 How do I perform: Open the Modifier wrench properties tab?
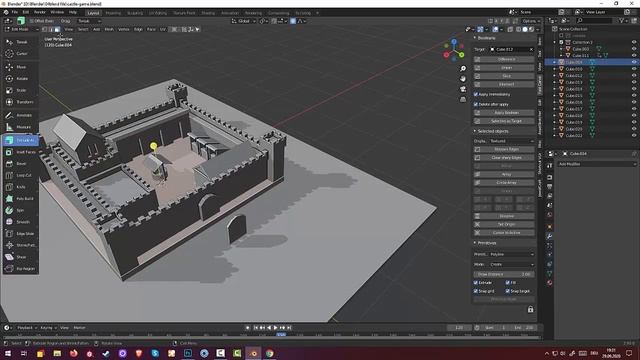[550, 236]
